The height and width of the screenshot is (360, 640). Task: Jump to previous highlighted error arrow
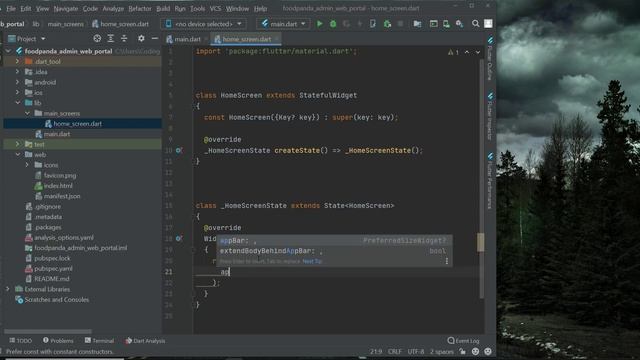467,52
